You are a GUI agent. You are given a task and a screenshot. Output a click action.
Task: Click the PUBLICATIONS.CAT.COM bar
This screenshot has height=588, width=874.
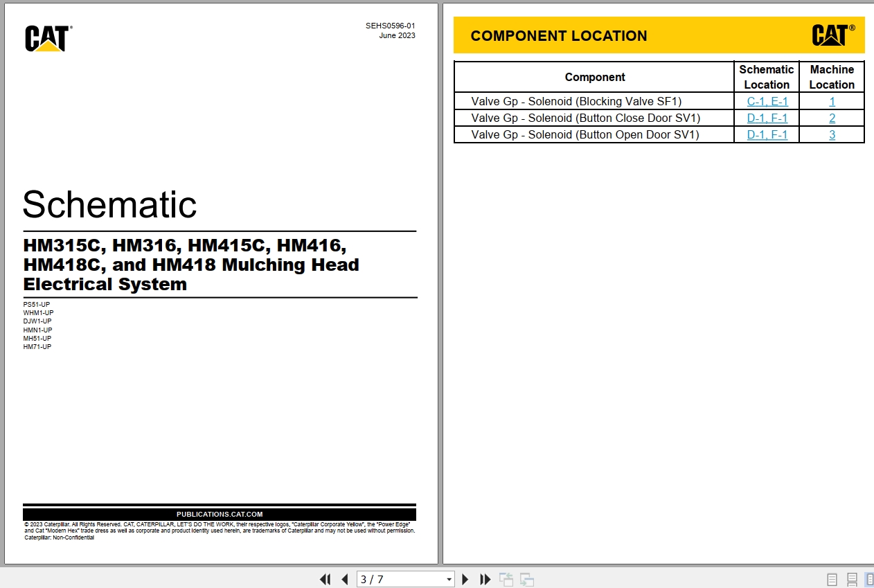point(220,514)
